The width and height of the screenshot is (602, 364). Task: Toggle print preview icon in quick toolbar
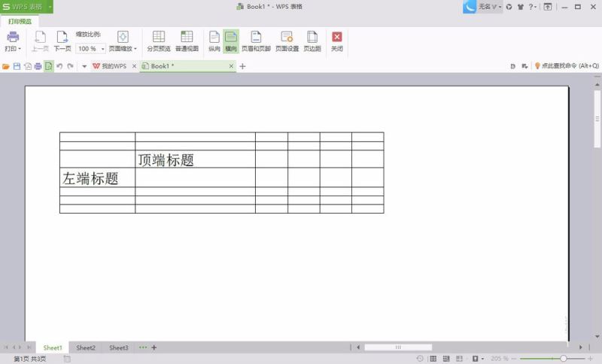point(49,66)
